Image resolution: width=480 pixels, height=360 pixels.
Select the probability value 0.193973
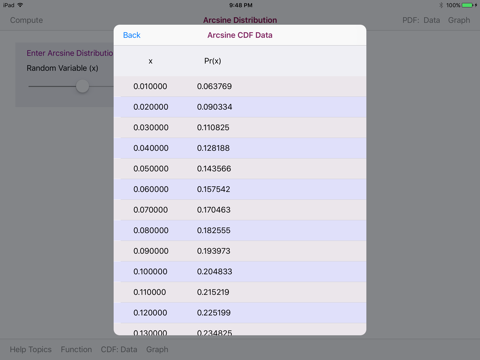(x=213, y=251)
